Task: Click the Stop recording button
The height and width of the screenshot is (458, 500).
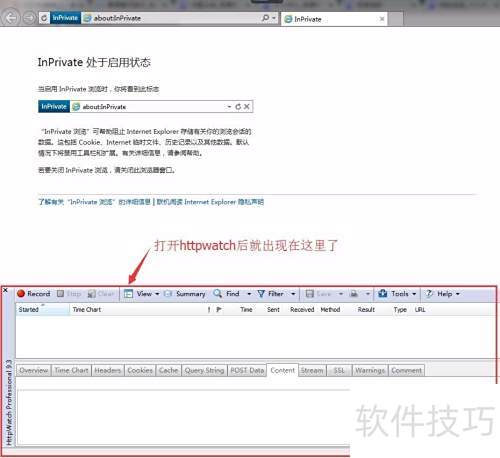Action: [69, 294]
